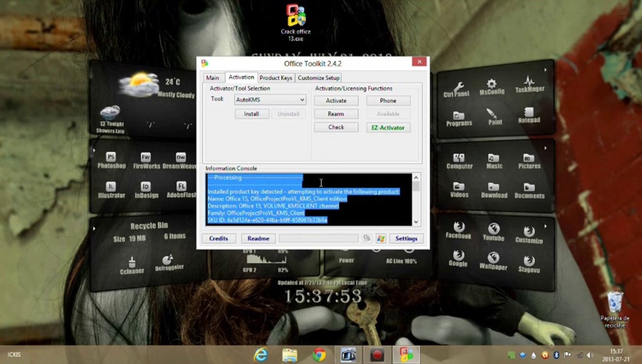
Task: Launch DreamWeaver from the widget panel
Action: [180, 161]
